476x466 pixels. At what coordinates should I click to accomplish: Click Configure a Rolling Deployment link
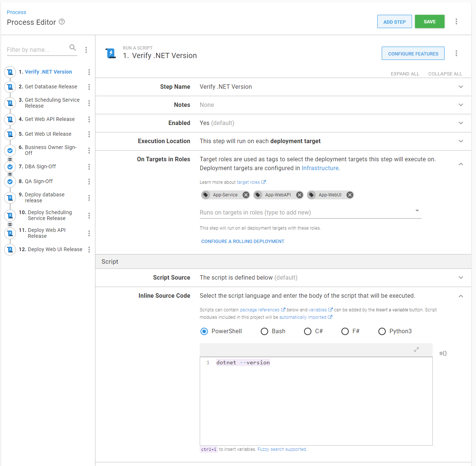coord(243,242)
